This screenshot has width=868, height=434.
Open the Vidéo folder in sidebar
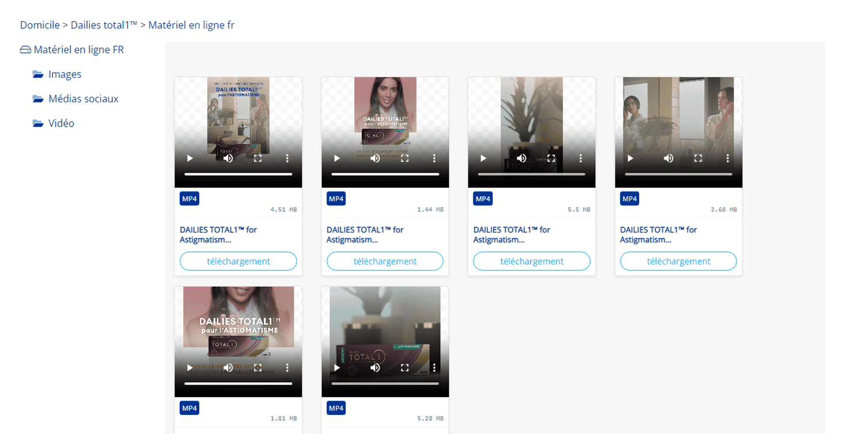click(x=61, y=123)
